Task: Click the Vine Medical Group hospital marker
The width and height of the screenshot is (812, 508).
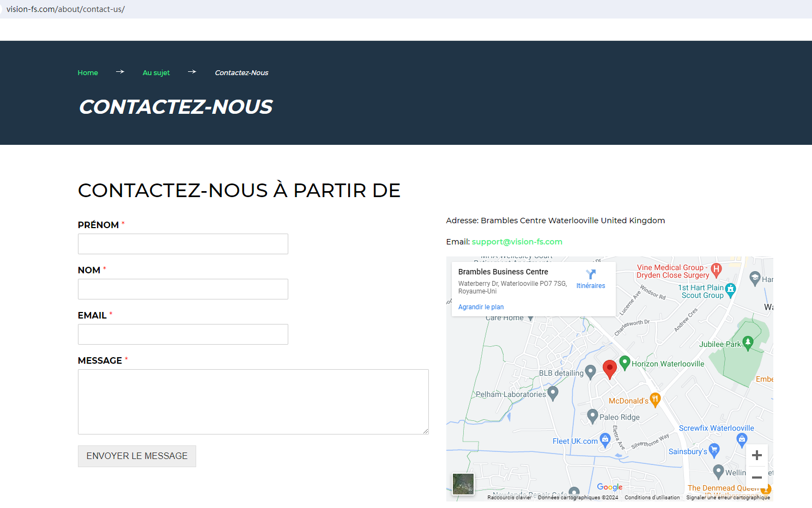Action: pos(716,269)
